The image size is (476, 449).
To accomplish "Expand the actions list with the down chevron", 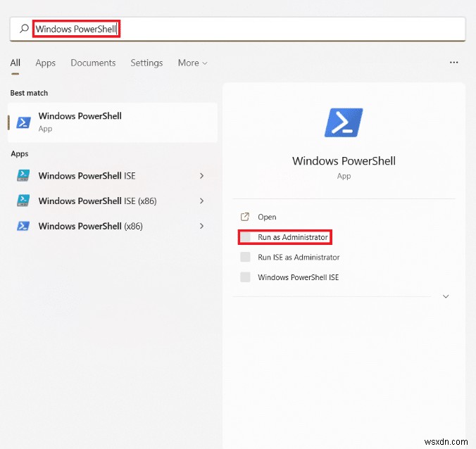I will point(446,296).
